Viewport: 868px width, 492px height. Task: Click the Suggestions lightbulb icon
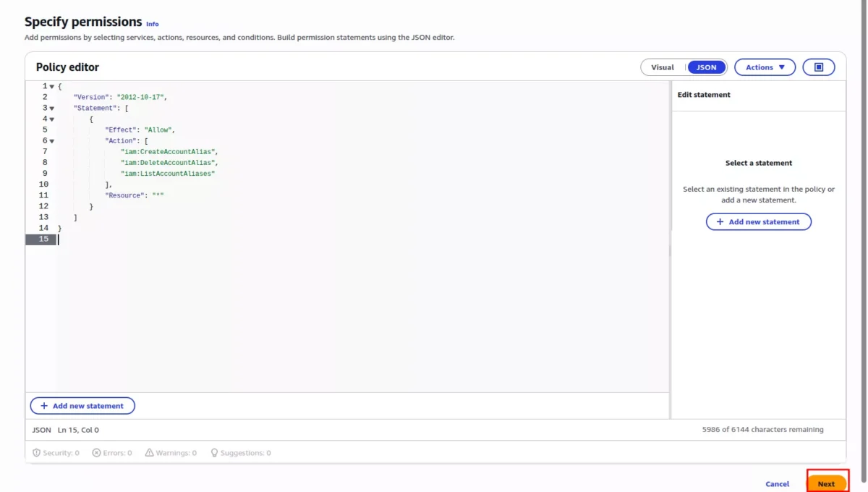pos(214,453)
